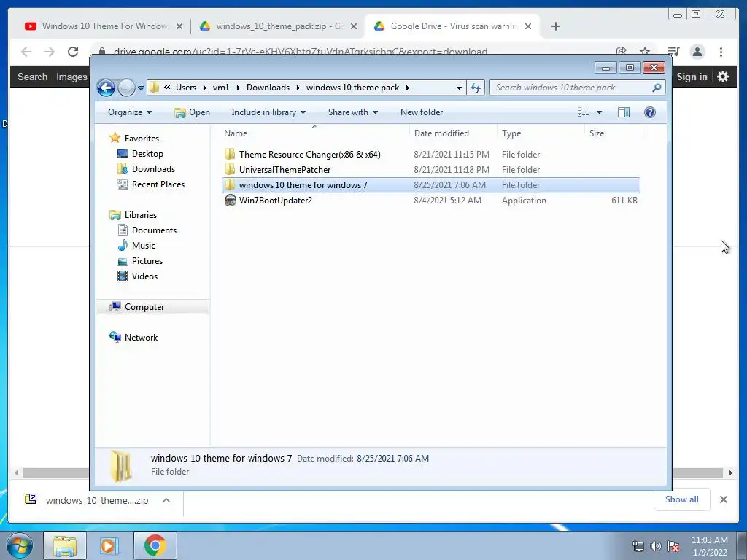Screen dimensions: 747x560
Task: Click Downloads in the address breadcrumb
Action: (268, 87)
